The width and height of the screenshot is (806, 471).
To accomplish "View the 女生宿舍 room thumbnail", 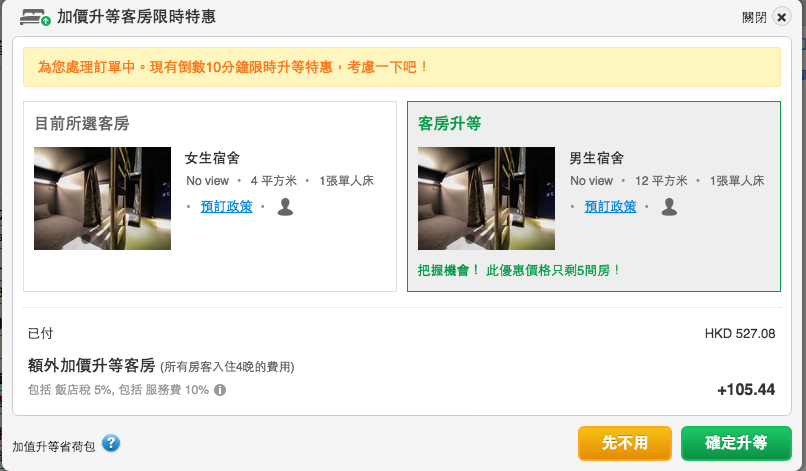I will [102, 198].
